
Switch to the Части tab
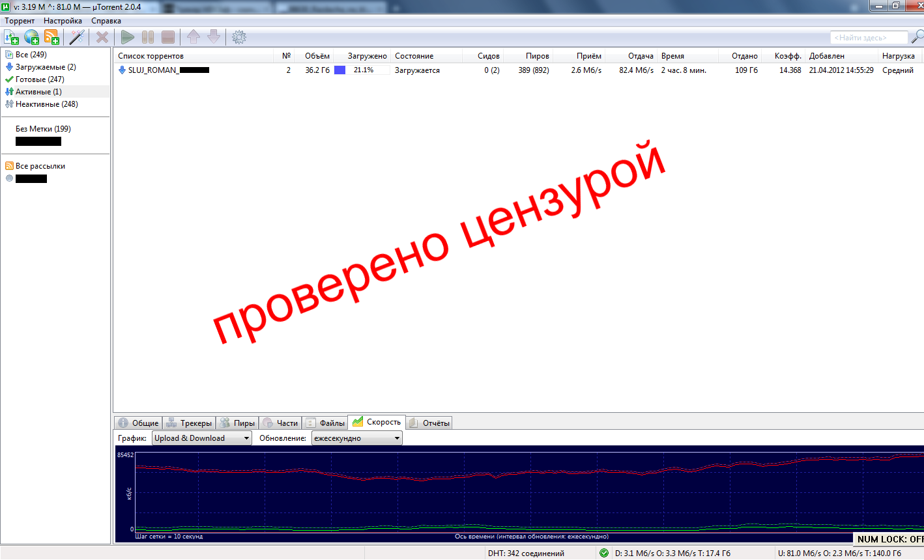280,423
